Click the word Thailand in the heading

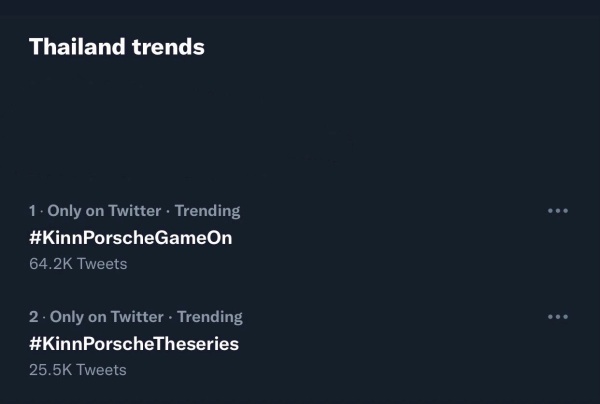(78, 46)
